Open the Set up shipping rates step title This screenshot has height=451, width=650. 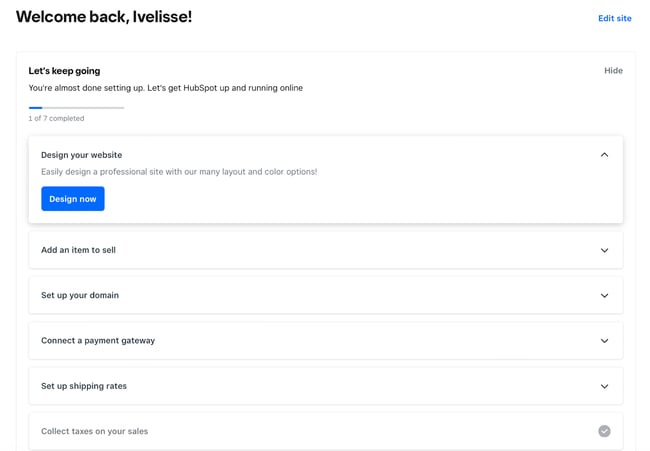pos(84,386)
